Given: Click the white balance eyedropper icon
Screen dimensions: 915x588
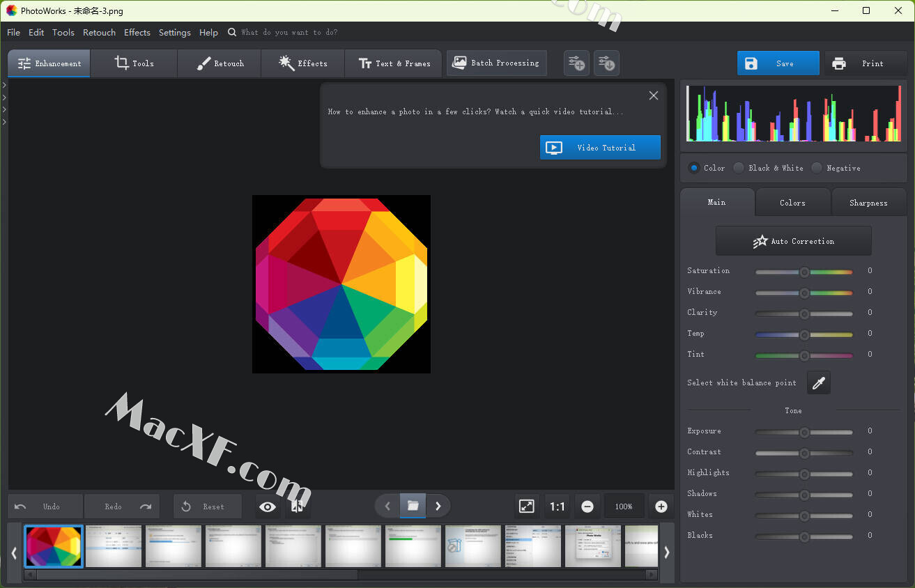Looking at the screenshot, I should tap(819, 382).
